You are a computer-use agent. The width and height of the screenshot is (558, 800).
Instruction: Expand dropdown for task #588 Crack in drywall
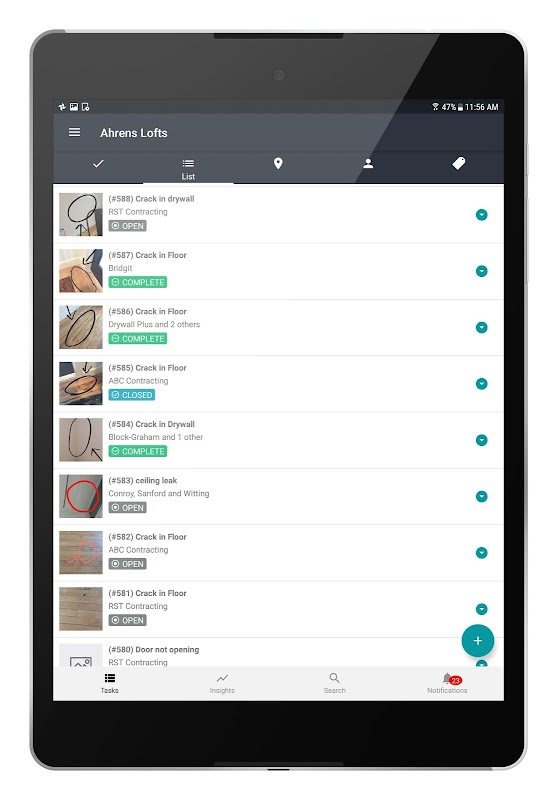click(x=481, y=215)
